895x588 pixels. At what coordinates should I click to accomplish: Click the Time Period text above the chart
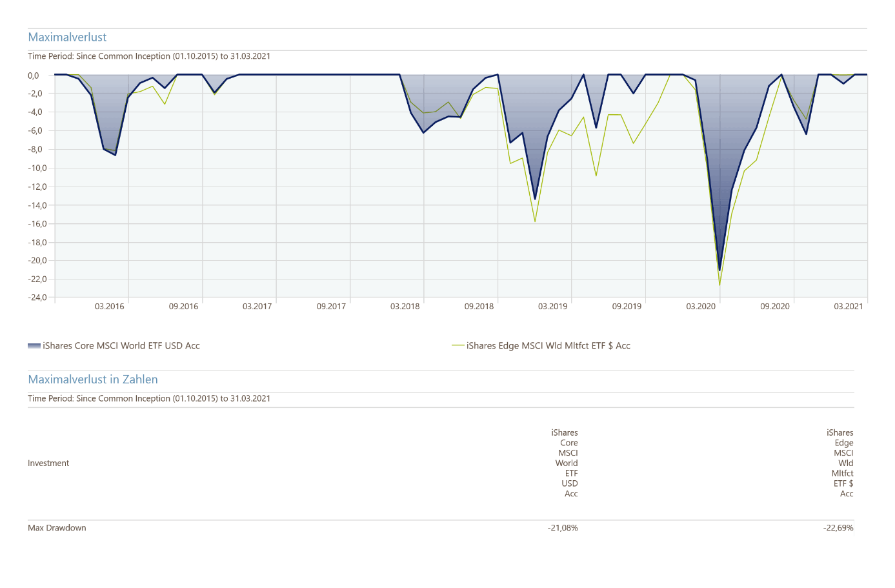click(x=149, y=56)
